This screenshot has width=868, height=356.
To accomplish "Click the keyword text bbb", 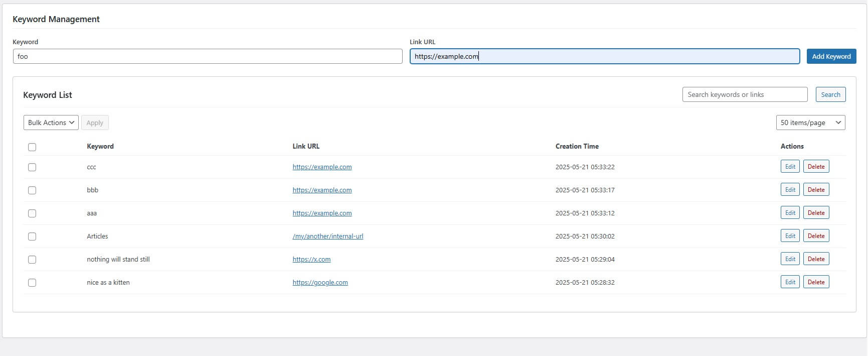I will 92,190.
